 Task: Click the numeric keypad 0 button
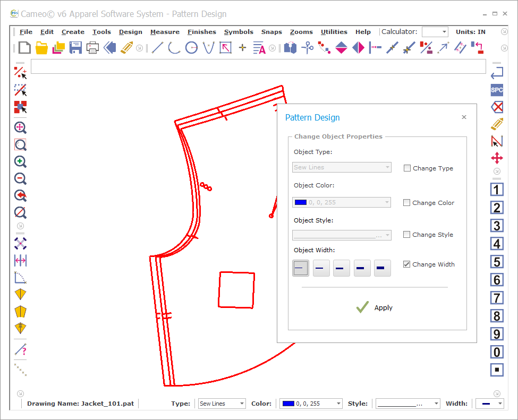497,352
